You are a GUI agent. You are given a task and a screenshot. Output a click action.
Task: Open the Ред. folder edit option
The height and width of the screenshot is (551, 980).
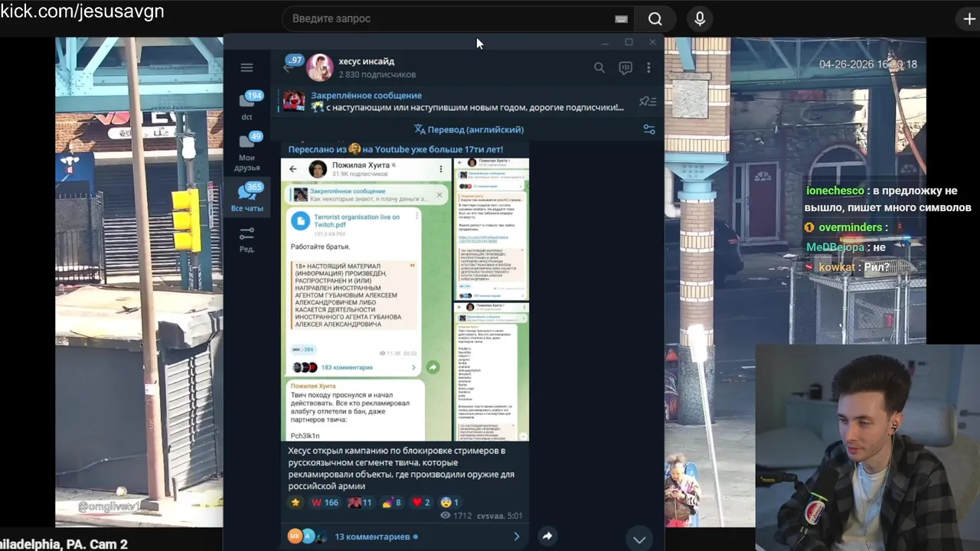[x=247, y=239]
